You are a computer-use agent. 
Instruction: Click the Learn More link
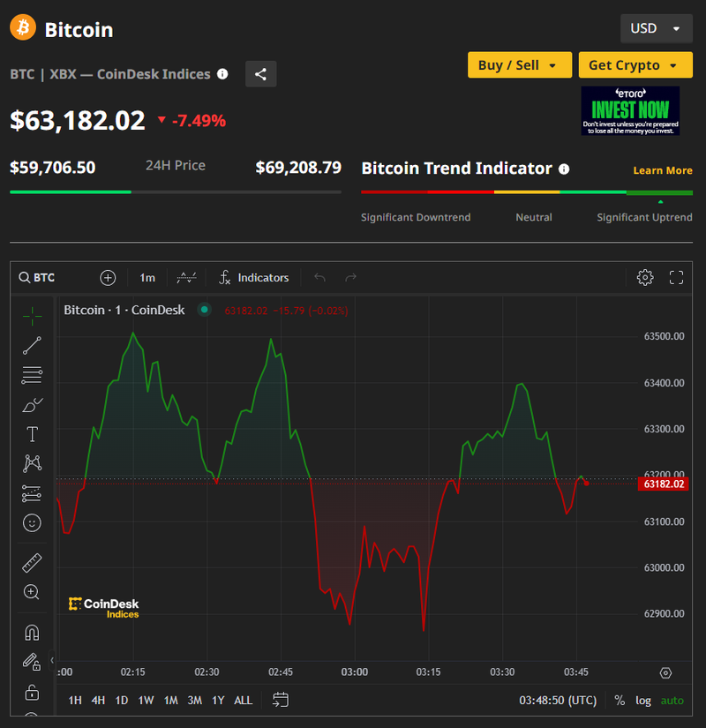point(662,170)
